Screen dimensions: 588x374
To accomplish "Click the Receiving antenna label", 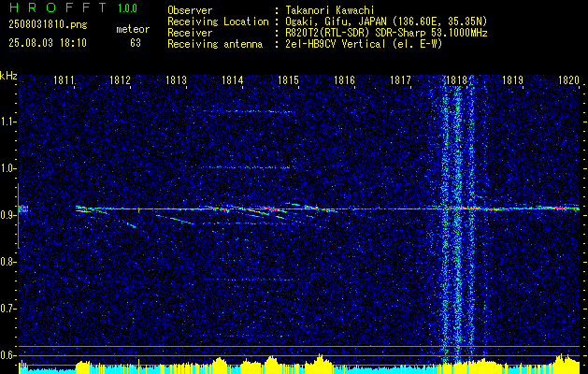I will point(215,44).
